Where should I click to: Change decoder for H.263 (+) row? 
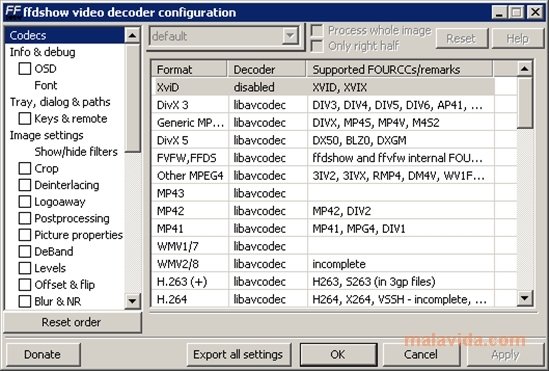coord(267,281)
